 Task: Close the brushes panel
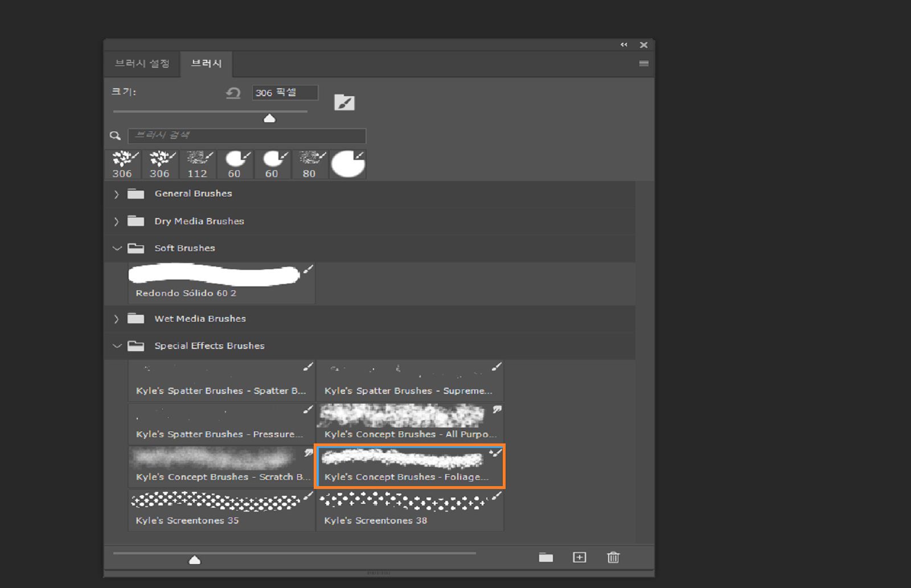tap(643, 44)
